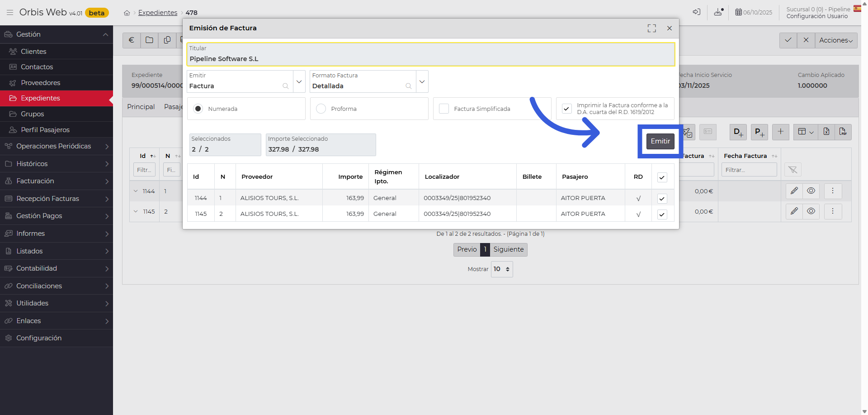The height and width of the screenshot is (415, 868).
Task: Open the Acciones dropdown menu
Action: (835, 40)
